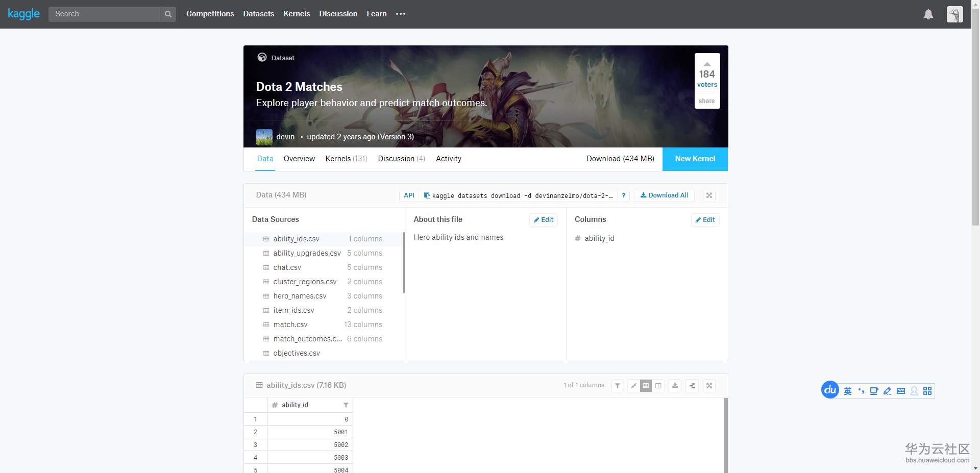This screenshot has height=473, width=980.
Task: Switch preview to compact view
Action: 633,386
